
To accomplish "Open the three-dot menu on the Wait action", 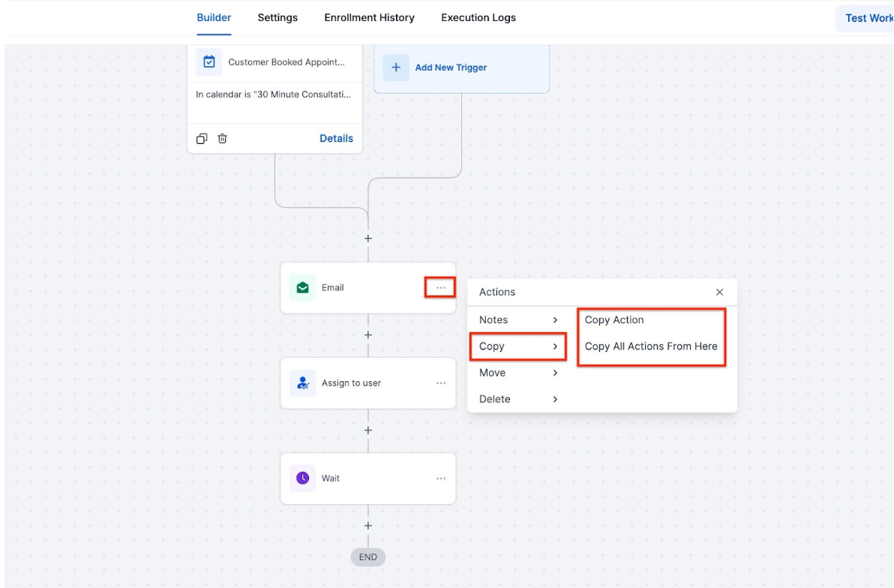I will 440,478.
